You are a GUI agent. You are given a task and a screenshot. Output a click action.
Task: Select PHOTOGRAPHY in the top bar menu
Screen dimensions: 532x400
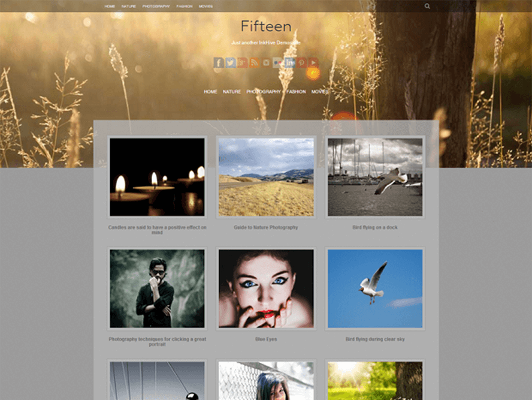coord(156,6)
